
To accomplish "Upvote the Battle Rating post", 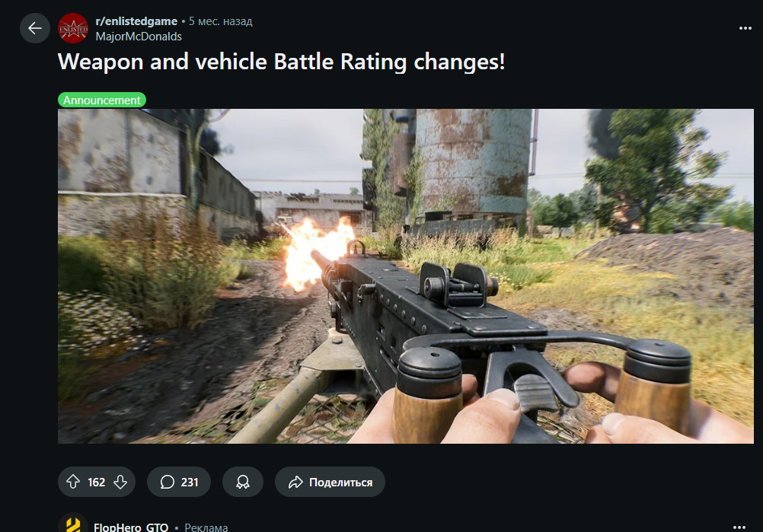I will 73,482.
